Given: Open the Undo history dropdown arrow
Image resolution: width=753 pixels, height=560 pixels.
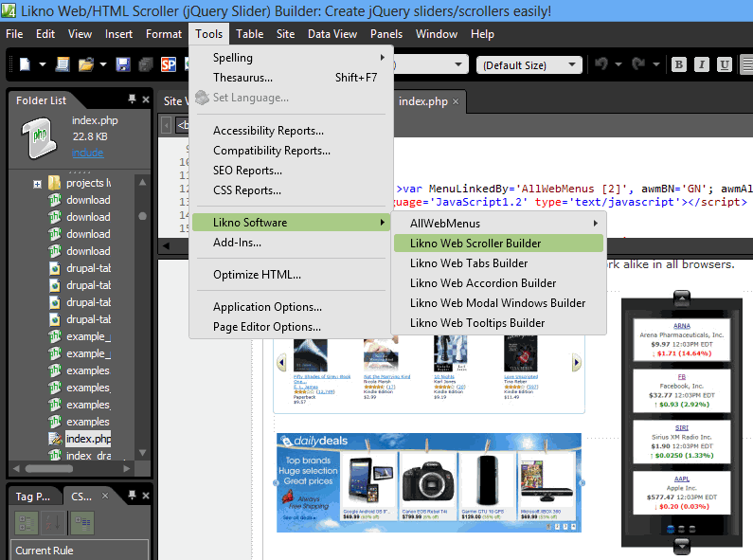Looking at the screenshot, I should 619,64.
